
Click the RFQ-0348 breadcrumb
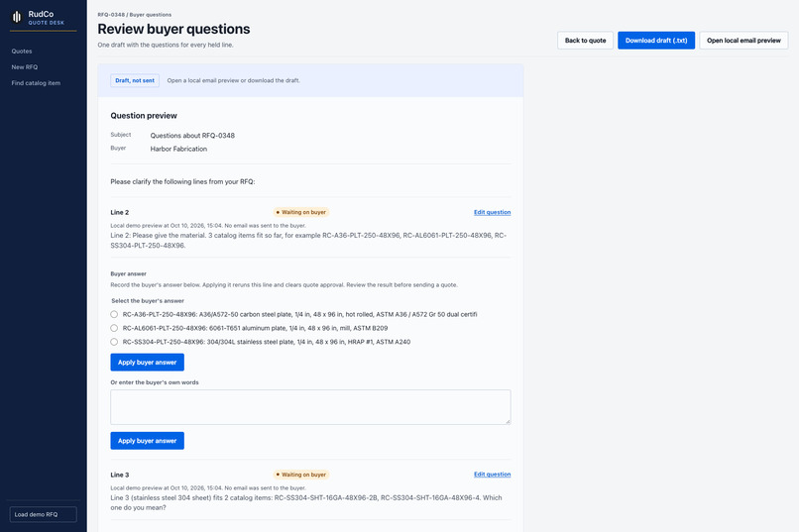(111, 15)
